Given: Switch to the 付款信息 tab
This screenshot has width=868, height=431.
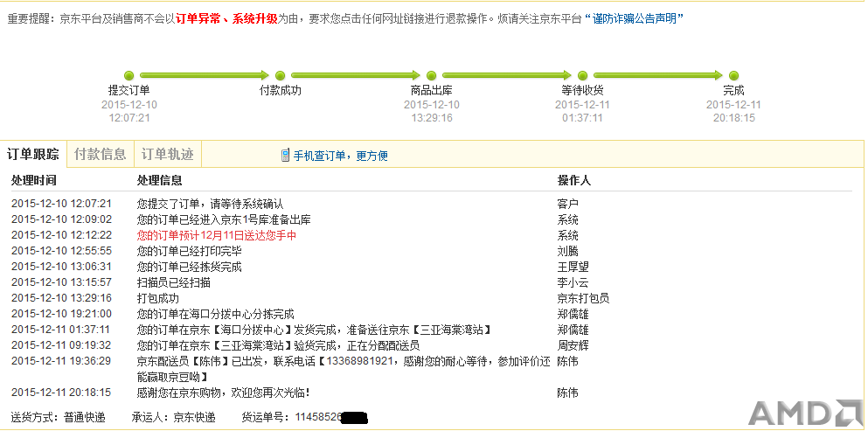Looking at the screenshot, I should tap(101, 154).
